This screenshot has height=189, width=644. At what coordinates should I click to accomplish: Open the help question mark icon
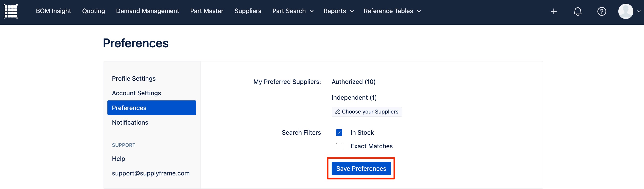point(602,12)
